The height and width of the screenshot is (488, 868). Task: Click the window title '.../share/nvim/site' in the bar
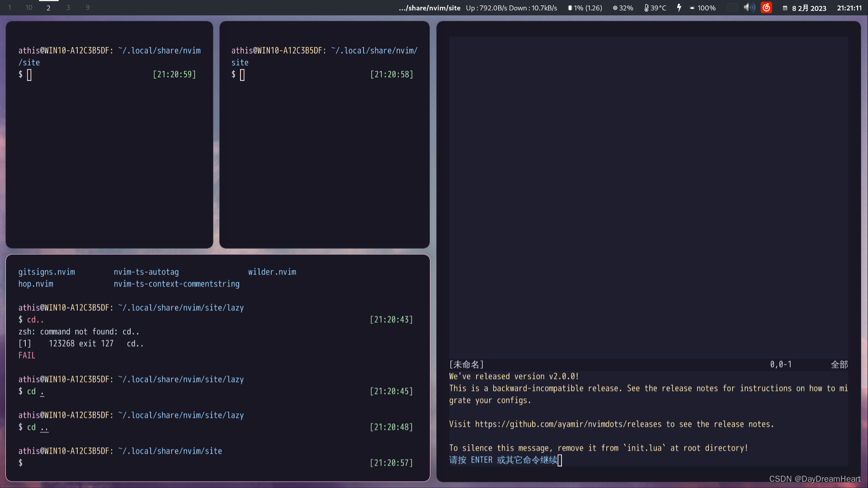[429, 8]
